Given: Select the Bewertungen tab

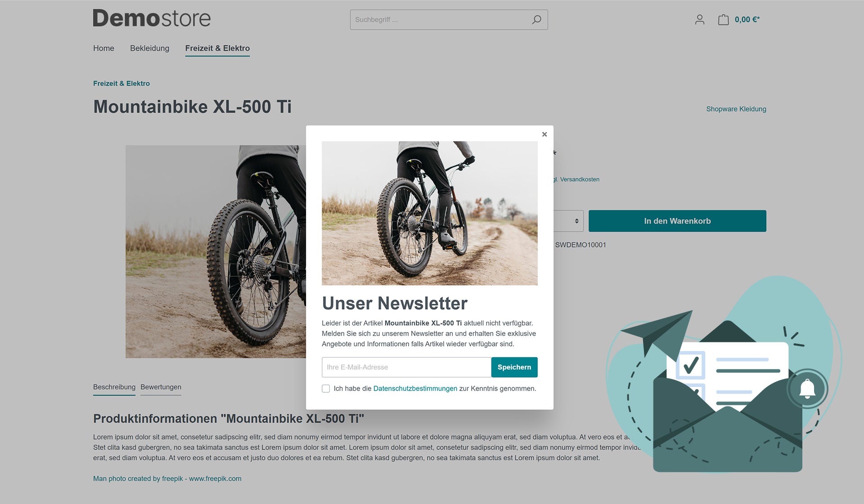Looking at the screenshot, I should pos(160,387).
